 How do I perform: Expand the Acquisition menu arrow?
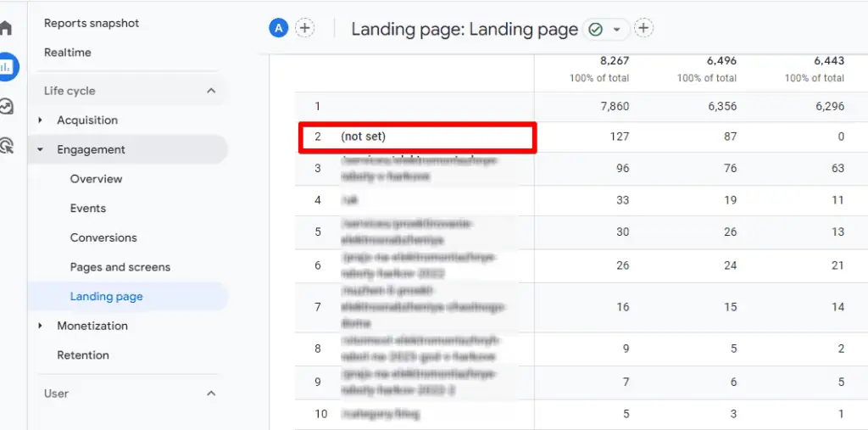coord(40,120)
